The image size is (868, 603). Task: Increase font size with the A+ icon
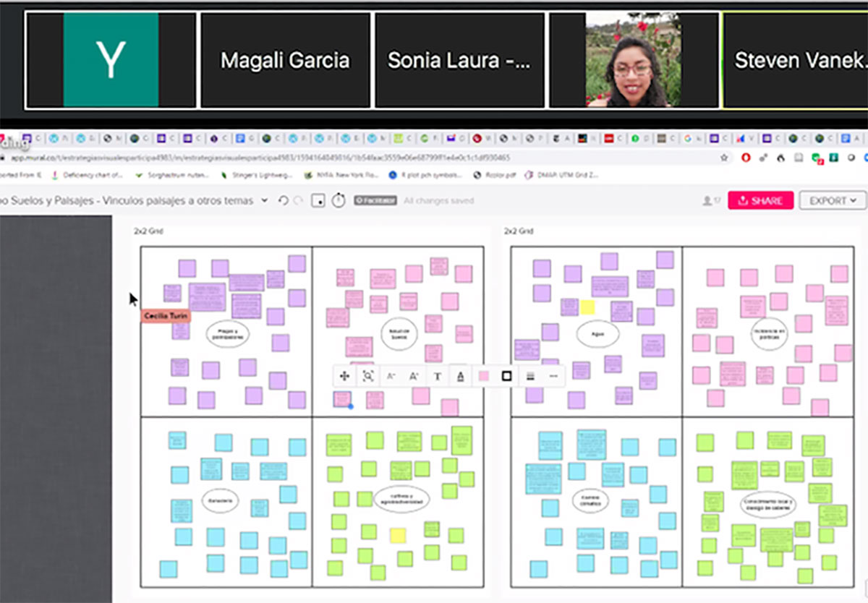(x=414, y=376)
